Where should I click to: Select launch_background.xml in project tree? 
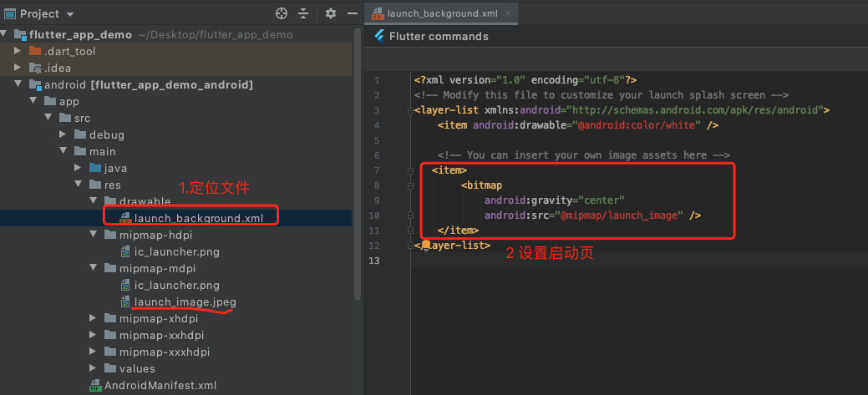199,218
